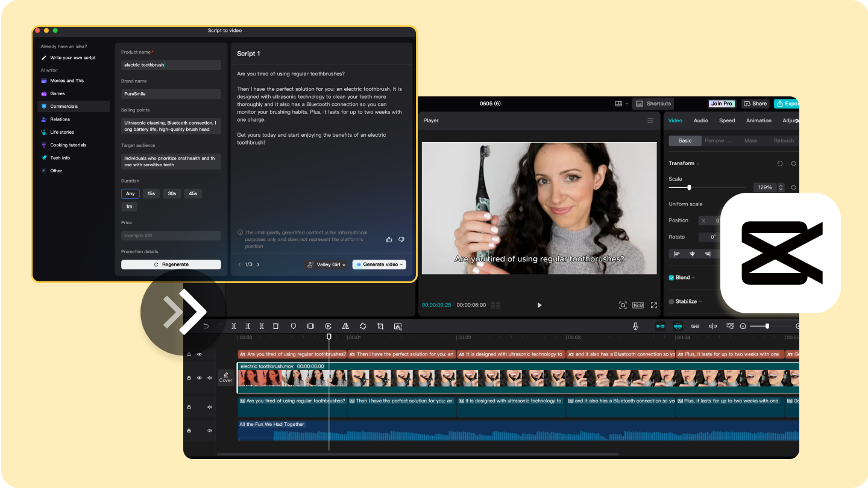The width and height of the screenshot is (868, 488).
Task: Click the Cover thumbnail on the video track
Action: [225, 377]
